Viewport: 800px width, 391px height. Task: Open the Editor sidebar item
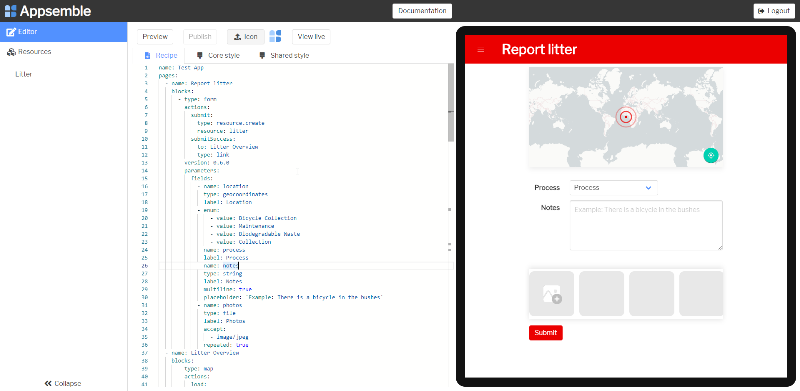63,32
